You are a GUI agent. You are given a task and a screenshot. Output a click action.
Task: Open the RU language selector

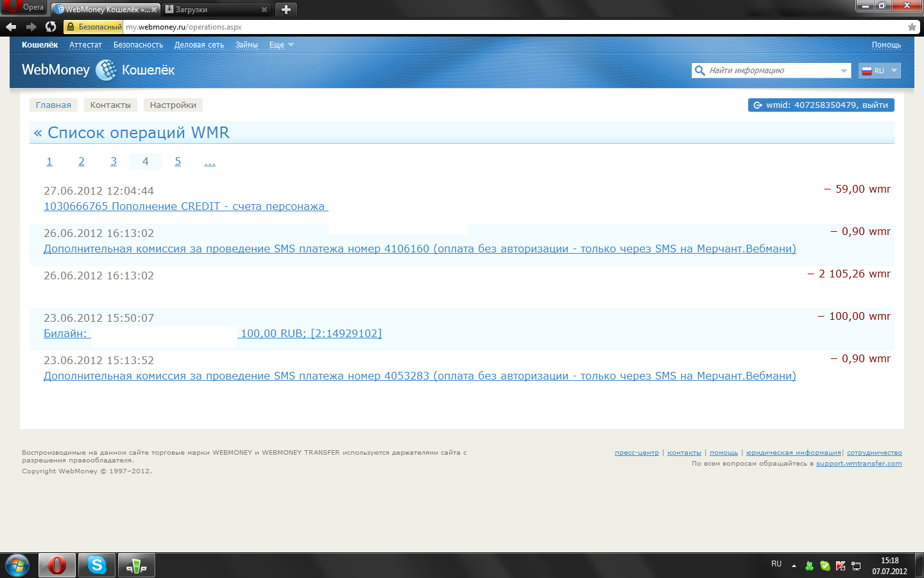pyautogui.click(x=879, y=71)
